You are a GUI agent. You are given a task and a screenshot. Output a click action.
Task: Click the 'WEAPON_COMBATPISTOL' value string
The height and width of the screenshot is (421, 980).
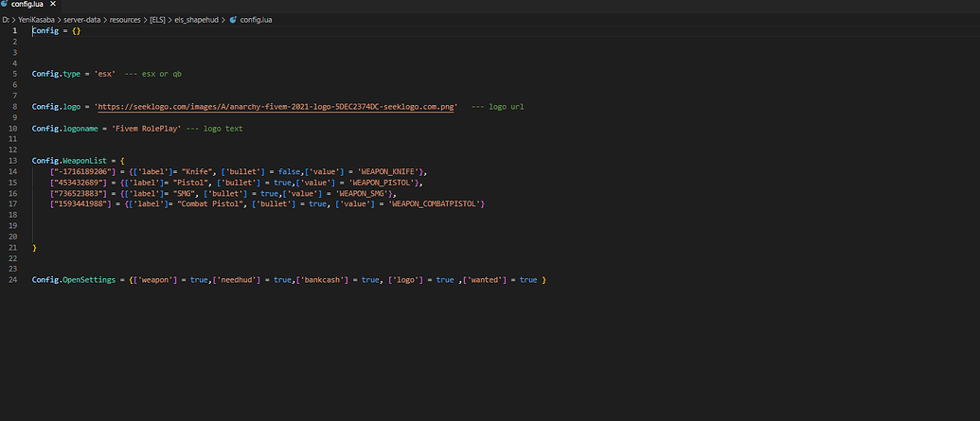435,204
